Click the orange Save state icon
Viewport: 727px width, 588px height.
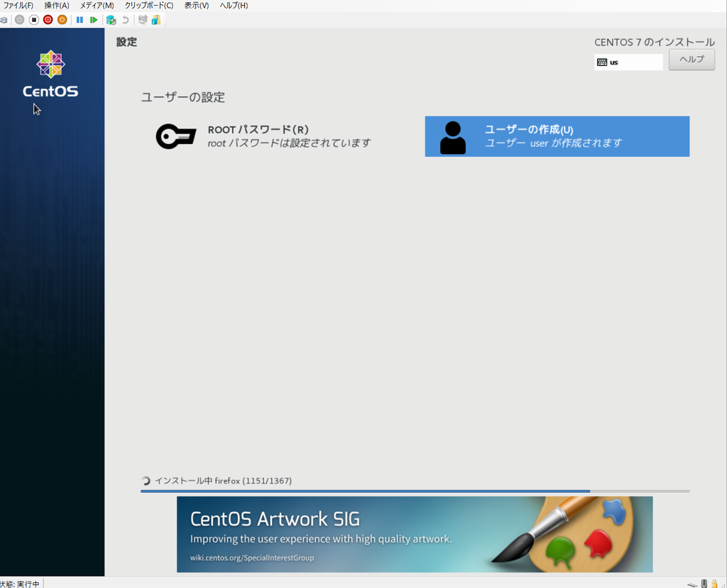click(62, 20)
